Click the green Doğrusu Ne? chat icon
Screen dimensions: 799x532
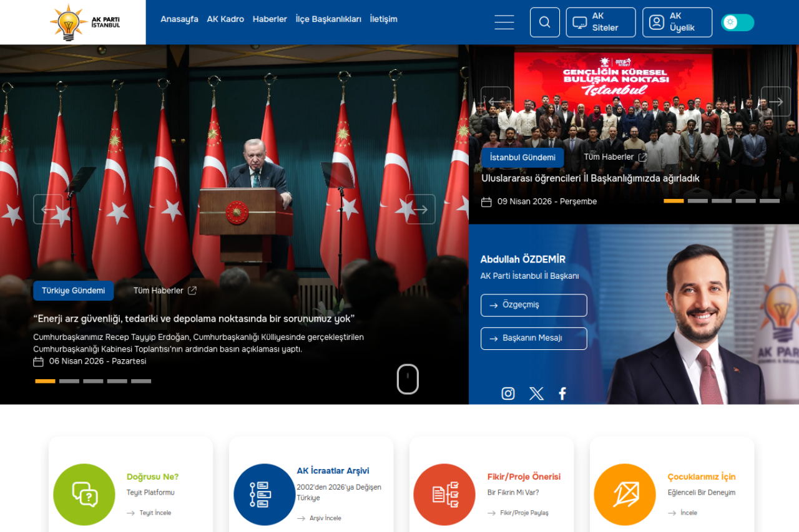click(x=84, y=495)
